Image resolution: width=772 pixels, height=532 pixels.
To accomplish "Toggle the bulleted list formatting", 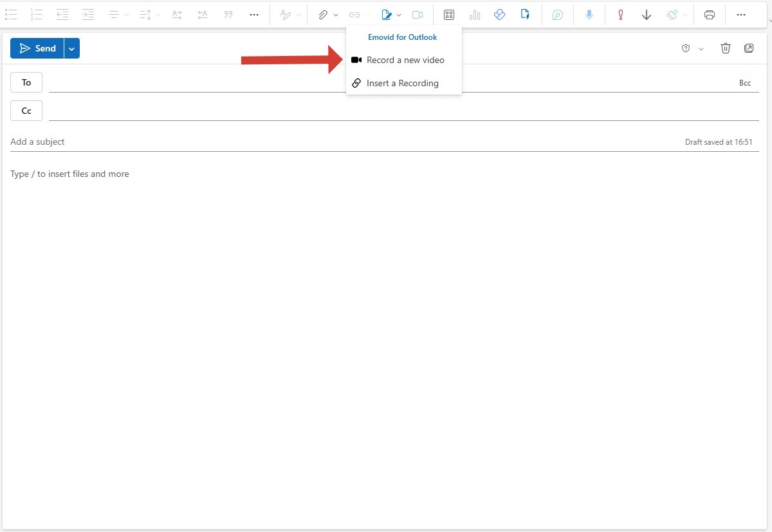I will click(x=11, y=15).
